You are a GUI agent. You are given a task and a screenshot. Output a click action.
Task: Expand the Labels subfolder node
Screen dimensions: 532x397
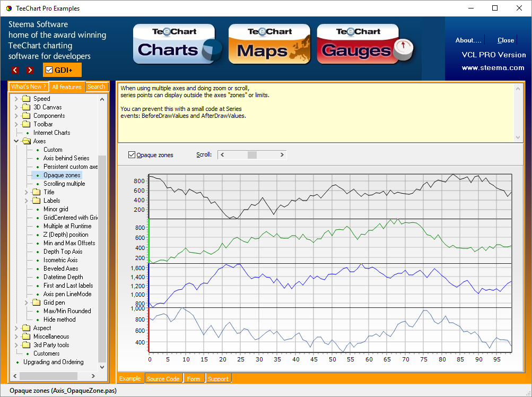click(x=26, y=201)
